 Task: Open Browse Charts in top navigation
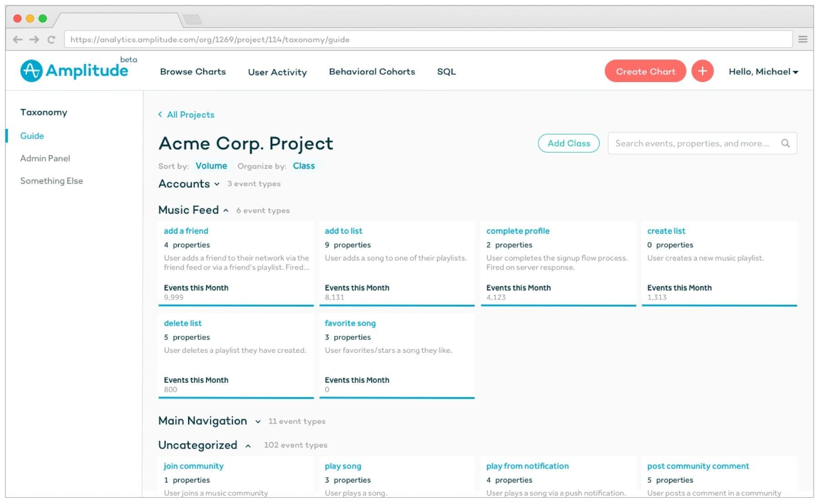pos(193,72)
